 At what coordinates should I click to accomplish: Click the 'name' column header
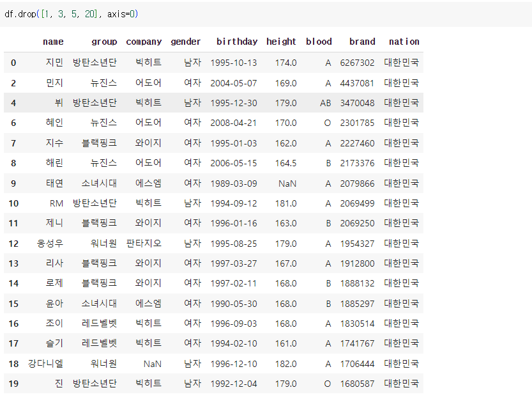(x=53, y=42)
